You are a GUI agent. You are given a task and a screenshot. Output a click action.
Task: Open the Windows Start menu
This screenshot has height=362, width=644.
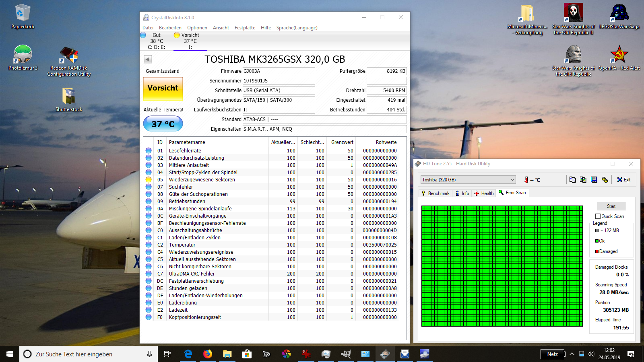(10, 354)
